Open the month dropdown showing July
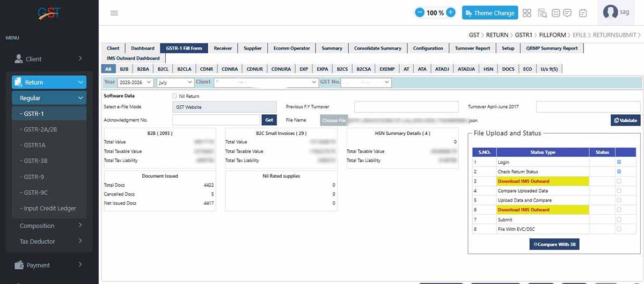644x284 pixels. pyautogui.click(x=175, y=82)
